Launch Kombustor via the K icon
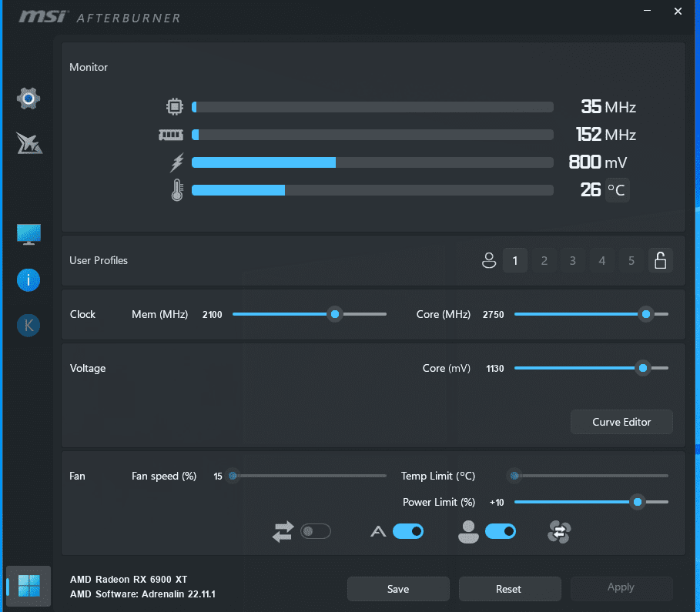 coord(28,326)
